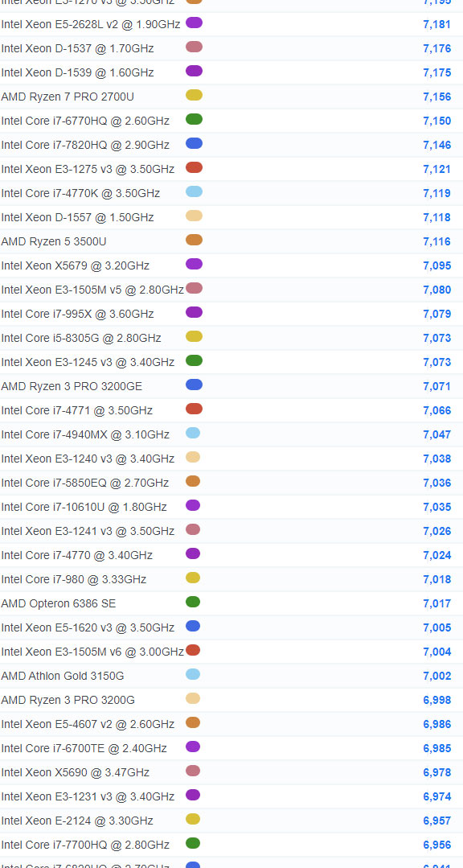463x868 pixels.
Task: Click the swatch beside Xeon X5690
Action: tap(193, 771)
